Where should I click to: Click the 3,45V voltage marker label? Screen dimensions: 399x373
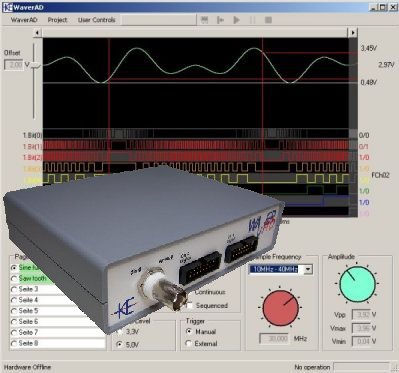tap(369, 48)
